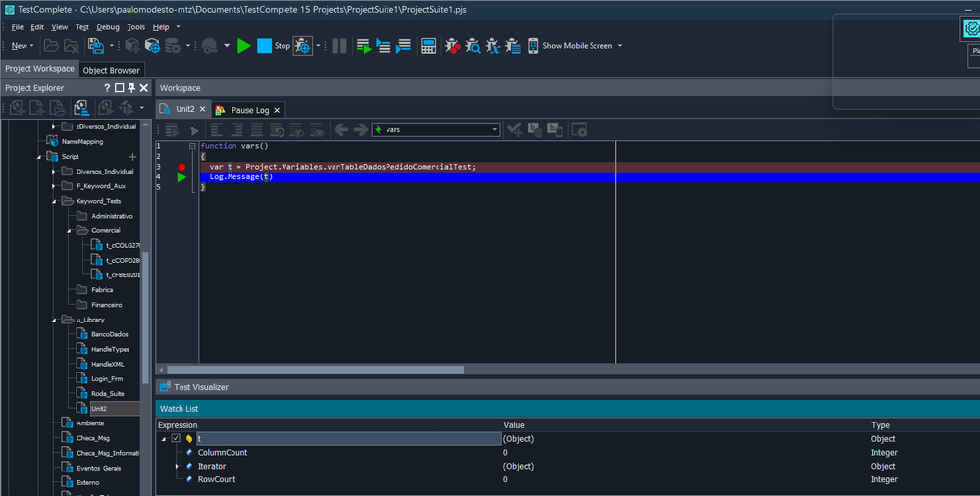This screenshot has height=496, width=980.
Task: Click the Project Explorer help question mark
Action: click(107, 88)
